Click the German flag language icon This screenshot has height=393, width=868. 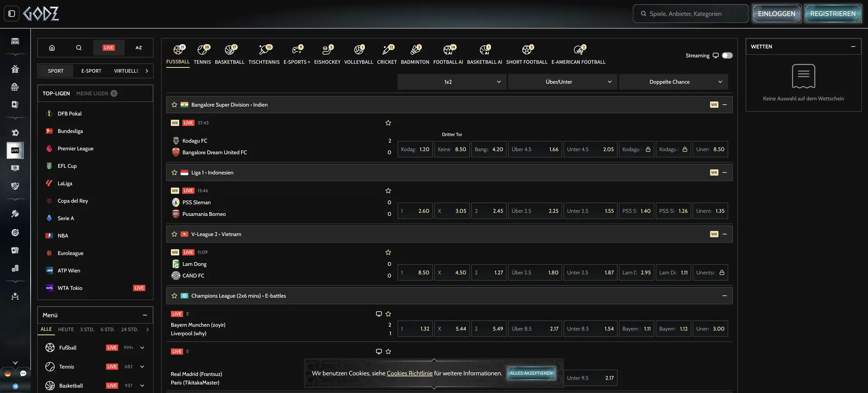[8, 374]
